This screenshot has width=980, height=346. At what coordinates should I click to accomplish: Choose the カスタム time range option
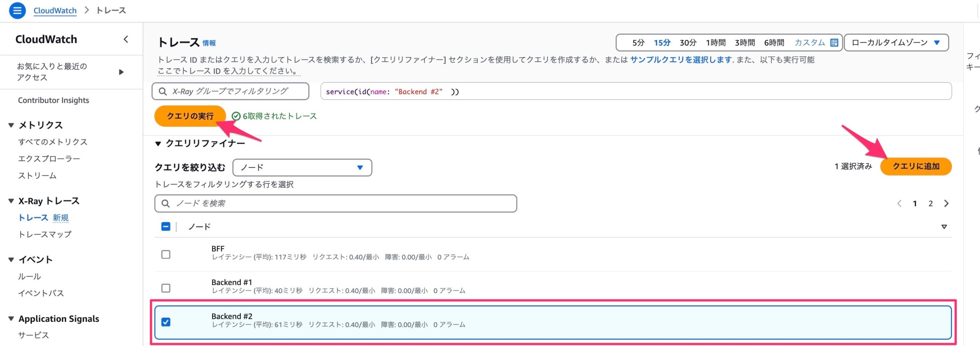[810, 43]
